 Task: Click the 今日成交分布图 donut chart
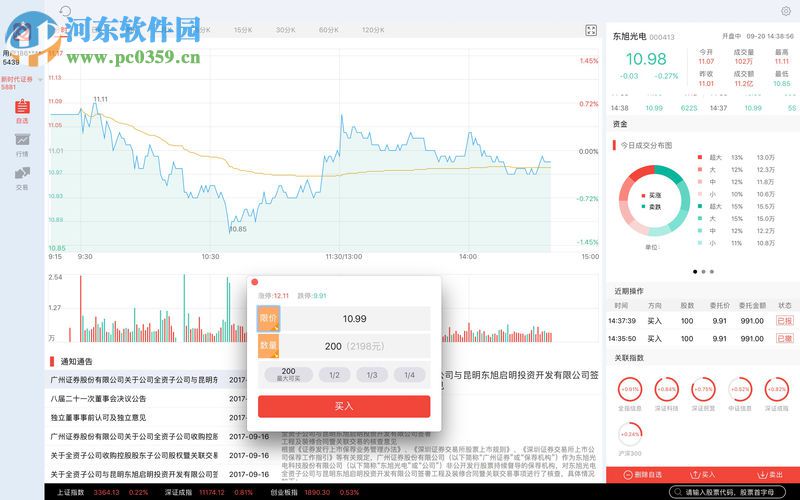[654, 201]
